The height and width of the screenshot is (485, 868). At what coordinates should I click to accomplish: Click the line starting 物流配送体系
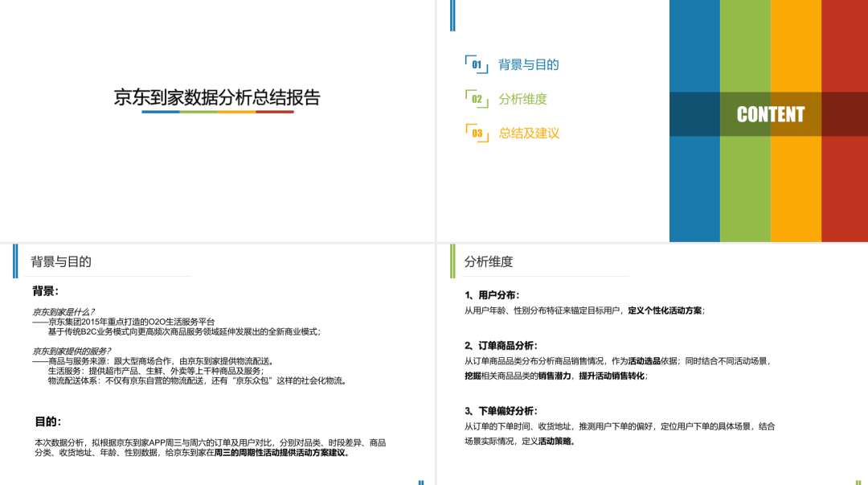[x=198, y=380]
